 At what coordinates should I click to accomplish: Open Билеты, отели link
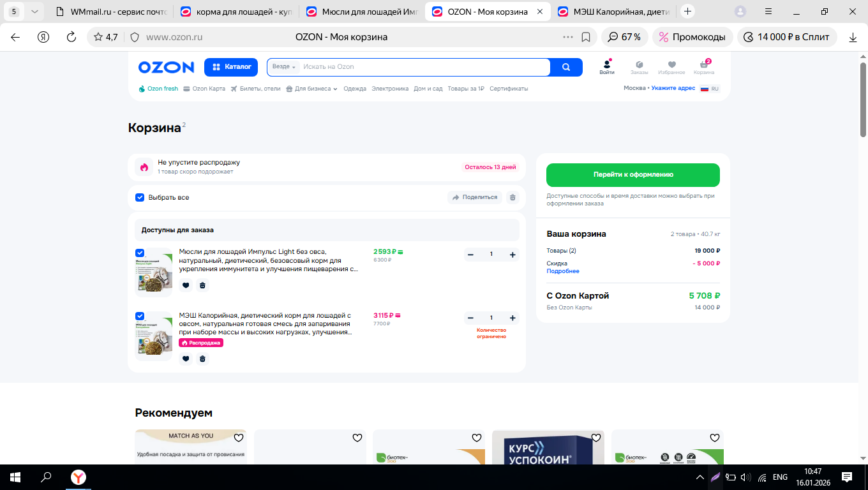click(255, 89)
